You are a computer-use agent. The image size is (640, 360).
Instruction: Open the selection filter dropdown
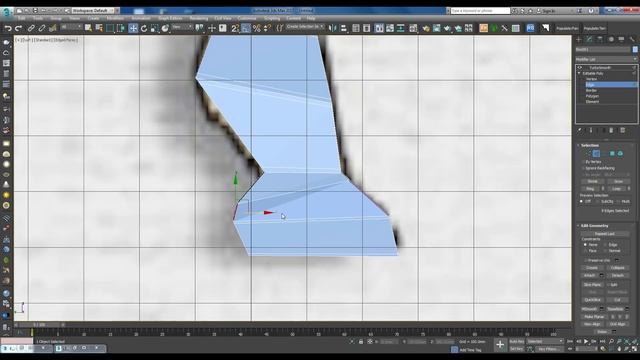71,27
